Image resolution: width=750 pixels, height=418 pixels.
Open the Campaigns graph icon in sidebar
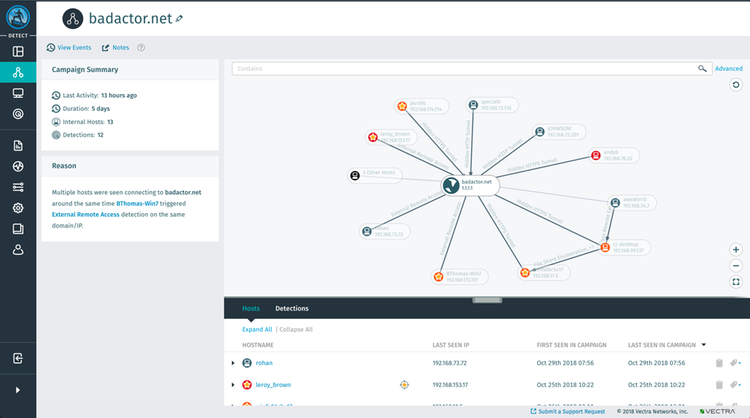click(x=18, y=73)
